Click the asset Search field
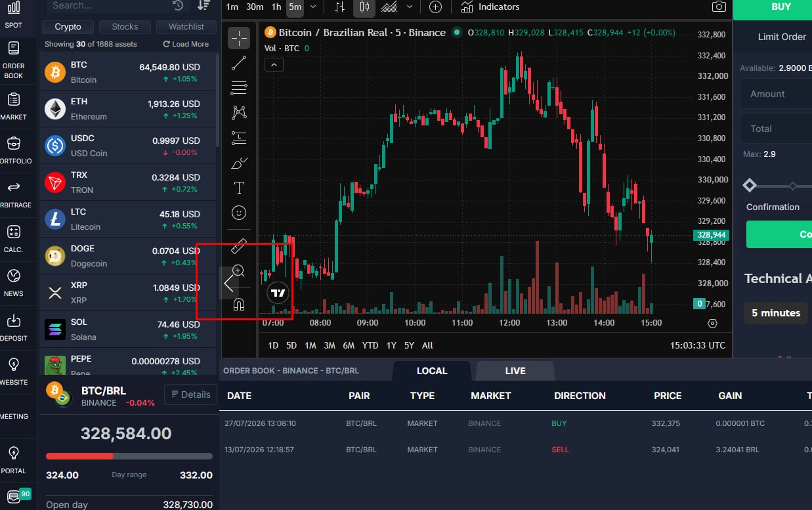This screenshot has width=812, height=510. point(108,5)
